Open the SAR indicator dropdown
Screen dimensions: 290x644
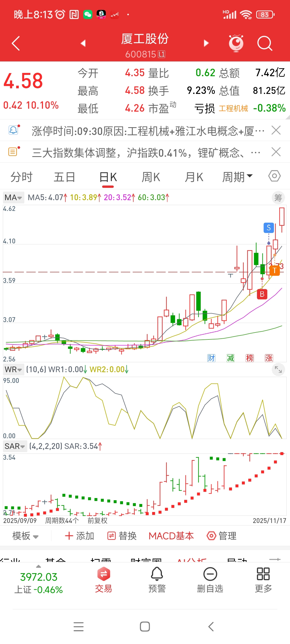[x=15, y=446]
